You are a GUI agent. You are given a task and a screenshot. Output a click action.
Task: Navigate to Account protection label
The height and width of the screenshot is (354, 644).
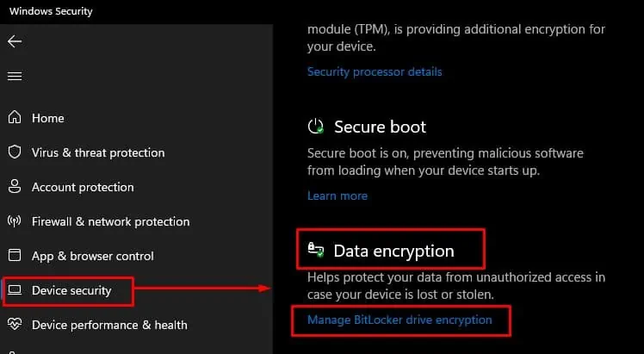[83, 187]
